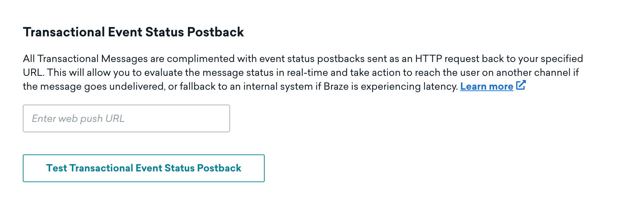Click the word Postback in the section heading
The image size is (644, 205).
coord(216,32)
